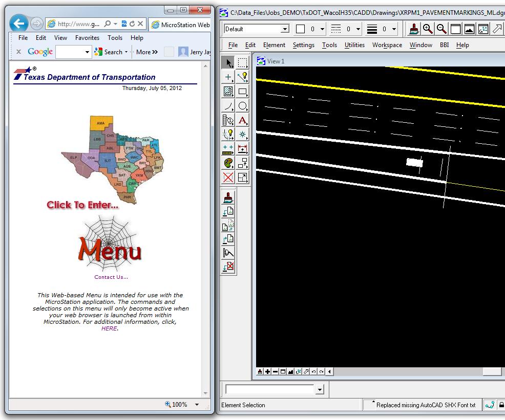
Task: Click Update View paintbrush in top toolbar
Action: pos(414,29)
